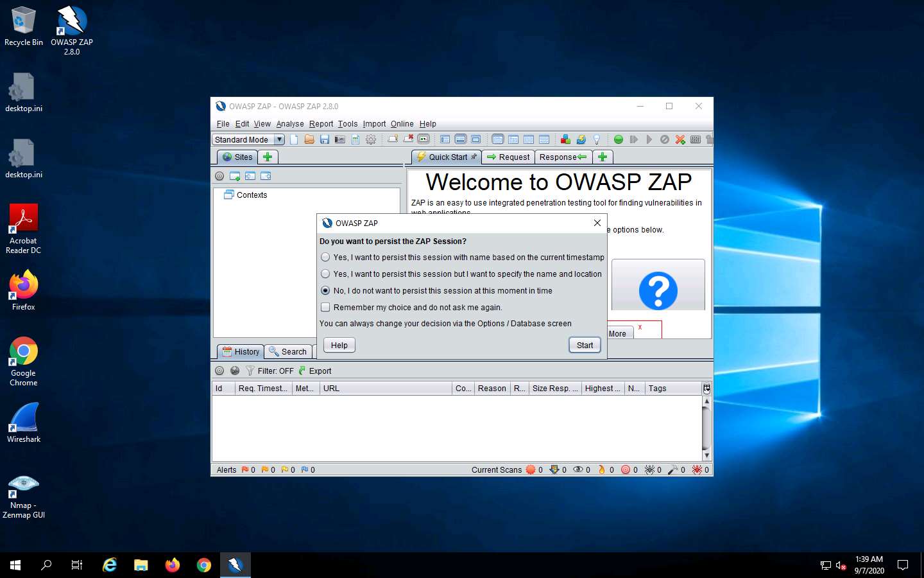Open the Tools menu
The height and width of the screenshot is (578, 924).
coord(347,123)
